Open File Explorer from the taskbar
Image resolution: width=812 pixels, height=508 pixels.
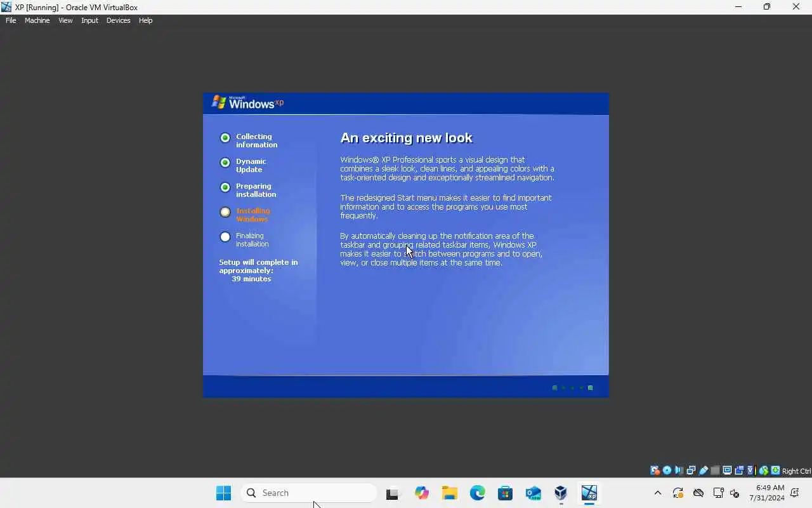point(450,493)
